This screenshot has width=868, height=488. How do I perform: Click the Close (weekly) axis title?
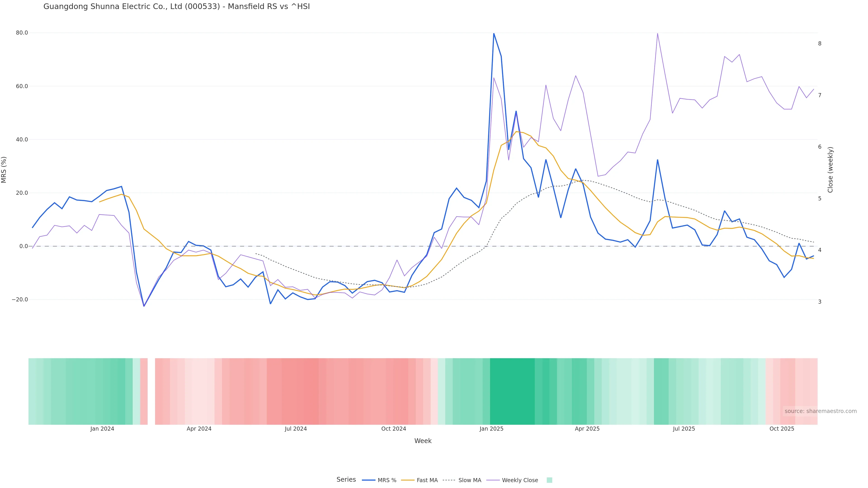tap(830, 170)
